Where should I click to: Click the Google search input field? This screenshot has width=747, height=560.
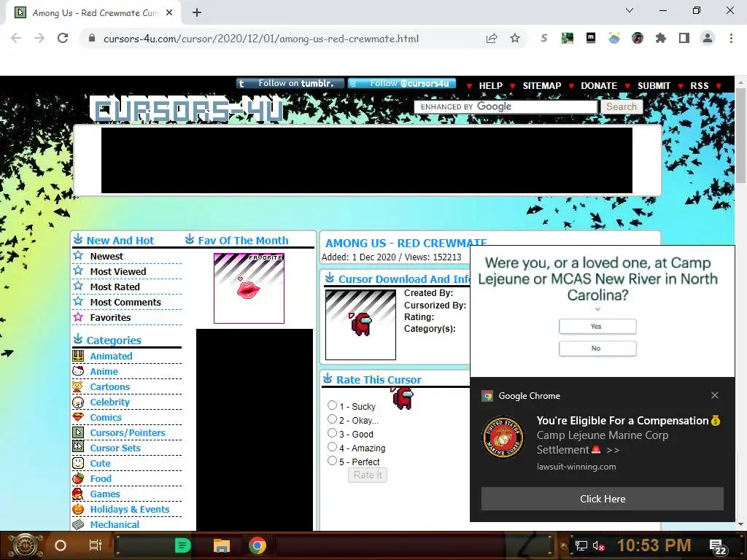[x=506, y=106]
